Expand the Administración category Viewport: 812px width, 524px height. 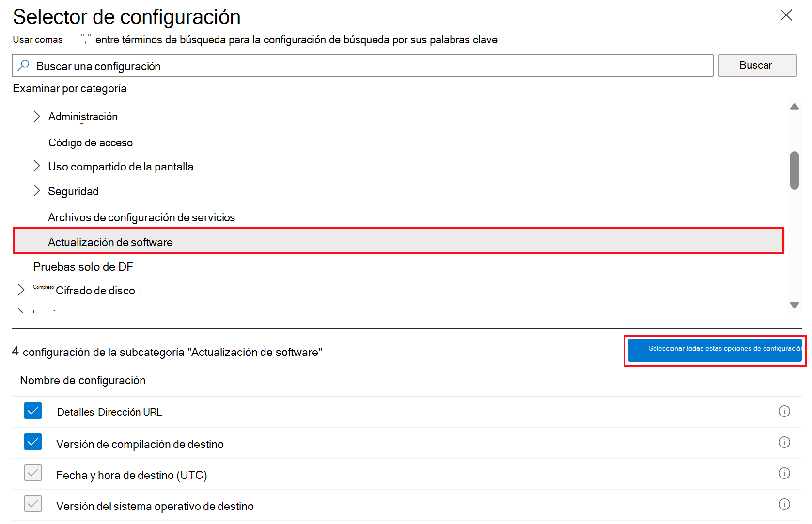tap(36, 116)
